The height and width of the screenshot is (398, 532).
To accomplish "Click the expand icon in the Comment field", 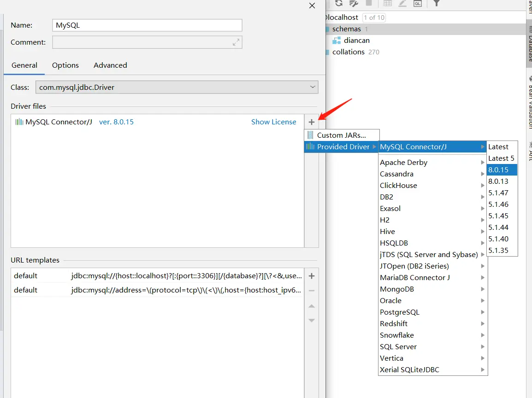I will point(236,42).
